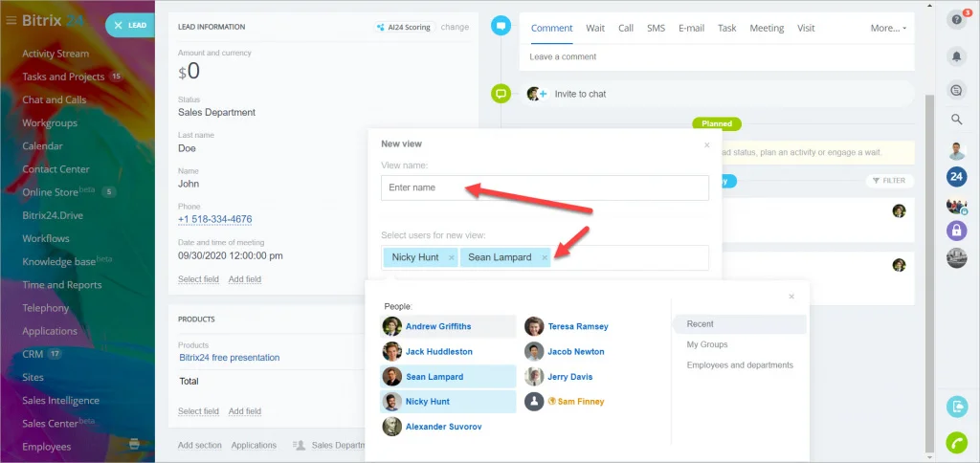The height and width of the screenshot is (463, 980).
Task: Expand Employees and departments category
Action: (x=740, y=364)
